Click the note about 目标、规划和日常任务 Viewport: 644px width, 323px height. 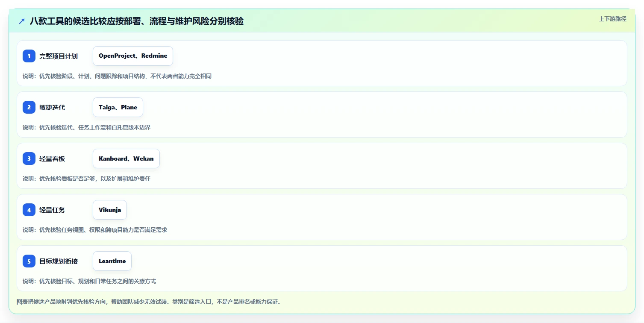[x=89, y=281]
